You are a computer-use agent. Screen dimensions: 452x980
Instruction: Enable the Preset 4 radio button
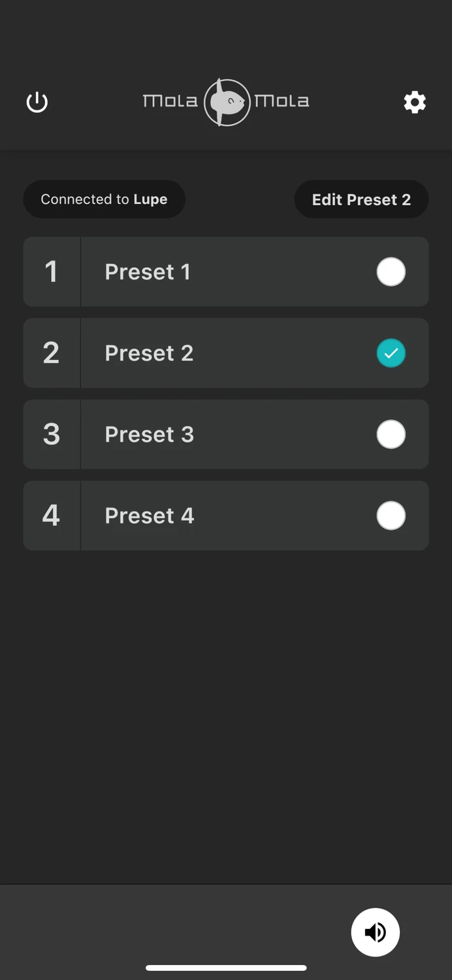coord(391,515)
